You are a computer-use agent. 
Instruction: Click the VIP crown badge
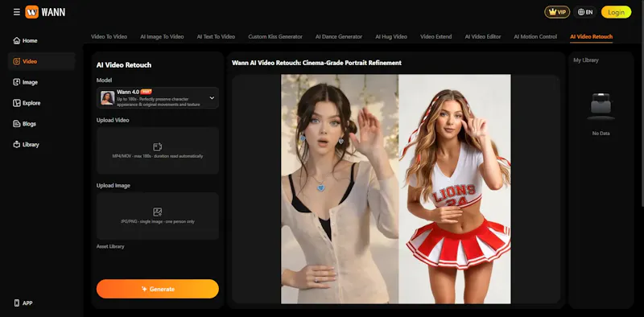pyautogui.click(x=557, y=12)
